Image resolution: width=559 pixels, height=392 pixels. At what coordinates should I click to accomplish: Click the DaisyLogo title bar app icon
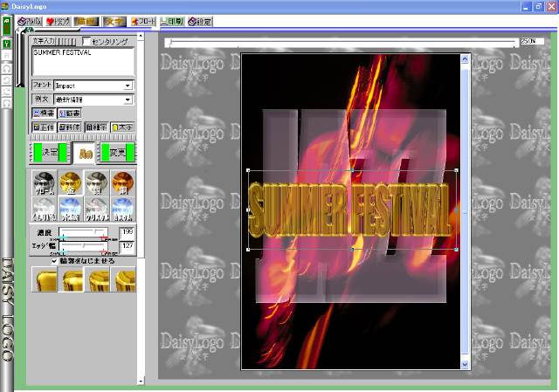pos(4,6)
